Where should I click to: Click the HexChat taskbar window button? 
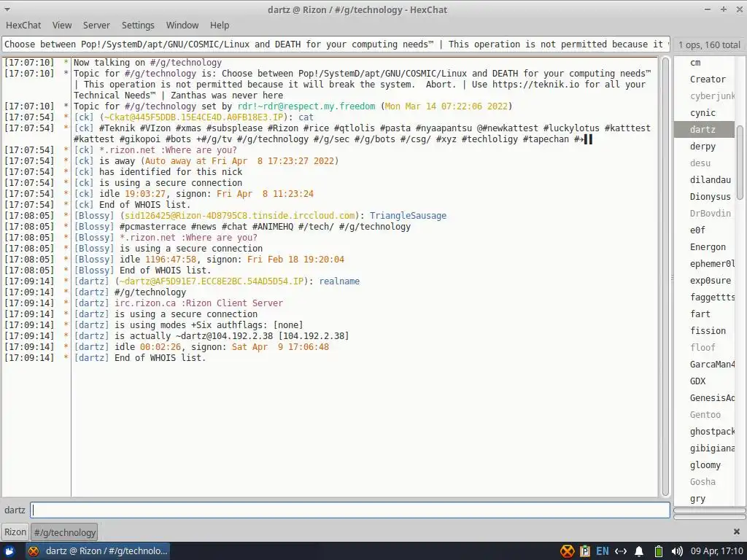pyautogui.click(x=98, y=551)
